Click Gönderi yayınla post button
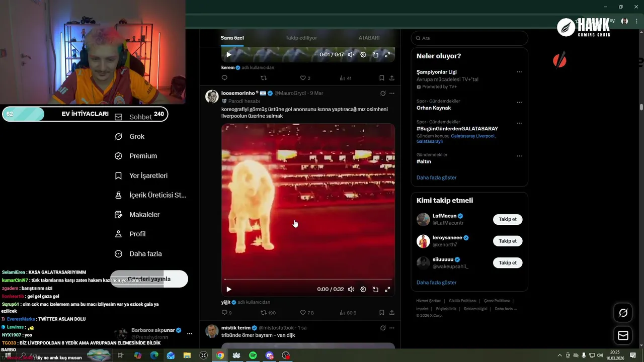This screenshot has height=362, width=644. pos(149,279)
